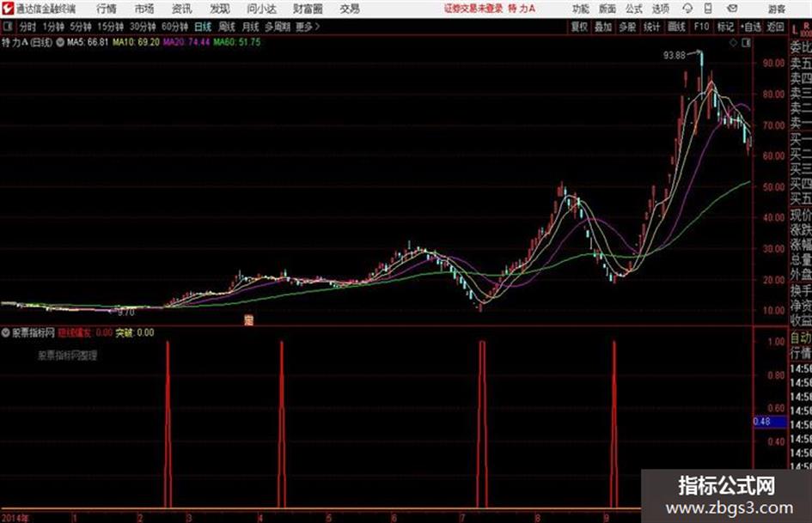Switch to the 30分钟 period tab
Image resolution: width=812 pixels, height=523 pixels.
click(143, 27)
